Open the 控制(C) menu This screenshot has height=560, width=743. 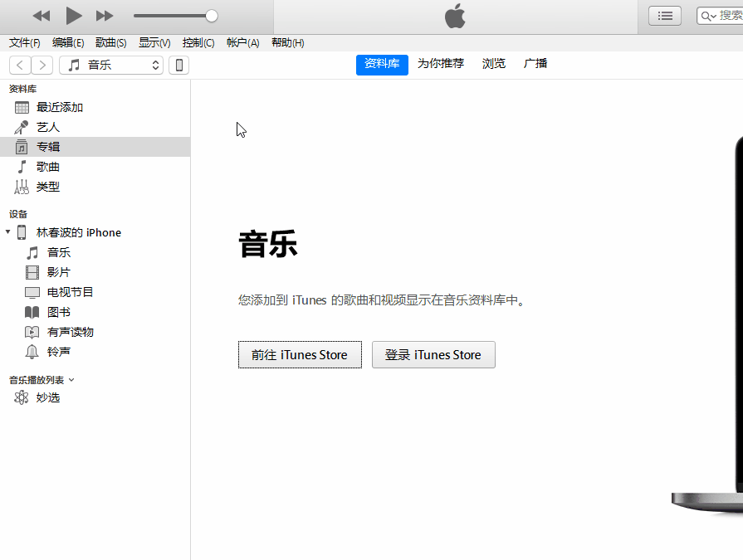click(198, 43)
